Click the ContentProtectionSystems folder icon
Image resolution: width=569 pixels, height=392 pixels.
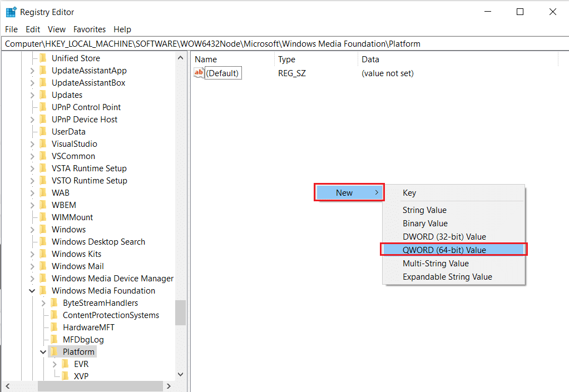pos(54,315)
